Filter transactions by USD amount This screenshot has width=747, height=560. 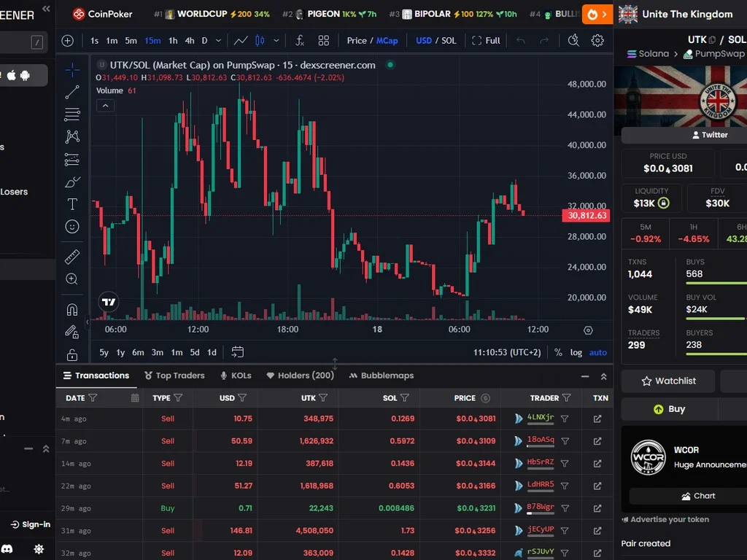242,397
